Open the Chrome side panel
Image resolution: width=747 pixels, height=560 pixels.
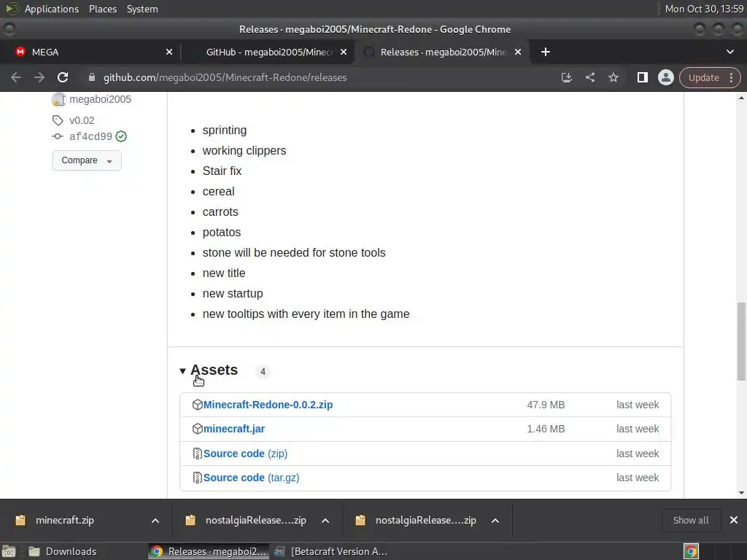(x=642, y=77)
